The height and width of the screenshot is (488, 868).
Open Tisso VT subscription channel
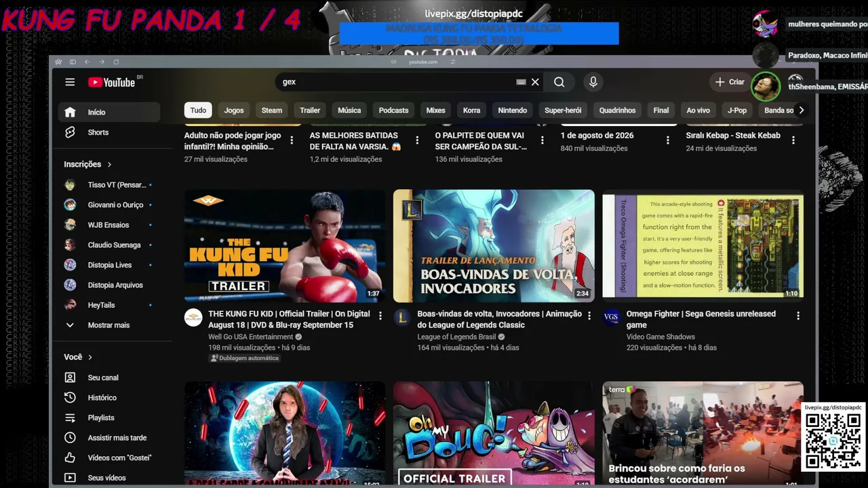(x=109, y=185)
